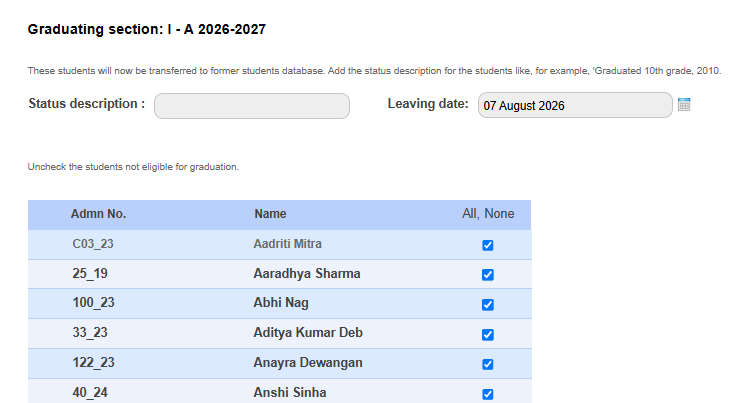Select admission number 33_23
Viewport: 736px width, 403px height.
[90, 333]
